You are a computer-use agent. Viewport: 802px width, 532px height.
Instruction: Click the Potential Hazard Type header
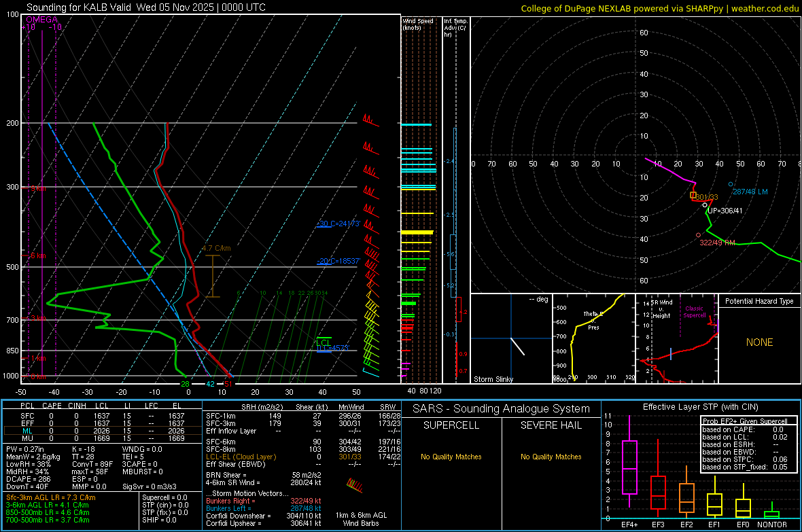(x=759, y=301)
